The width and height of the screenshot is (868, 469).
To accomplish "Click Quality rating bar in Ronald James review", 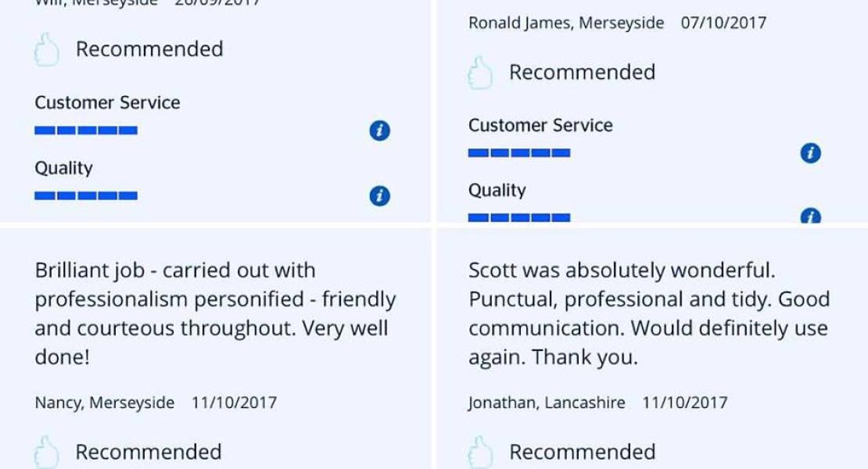I will (x=519, y=218).
